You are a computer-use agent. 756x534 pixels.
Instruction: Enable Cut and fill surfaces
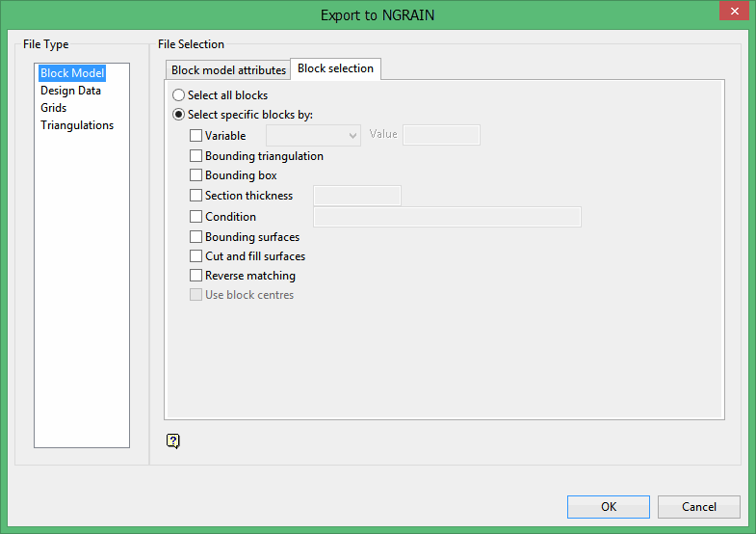coord(196,256)
